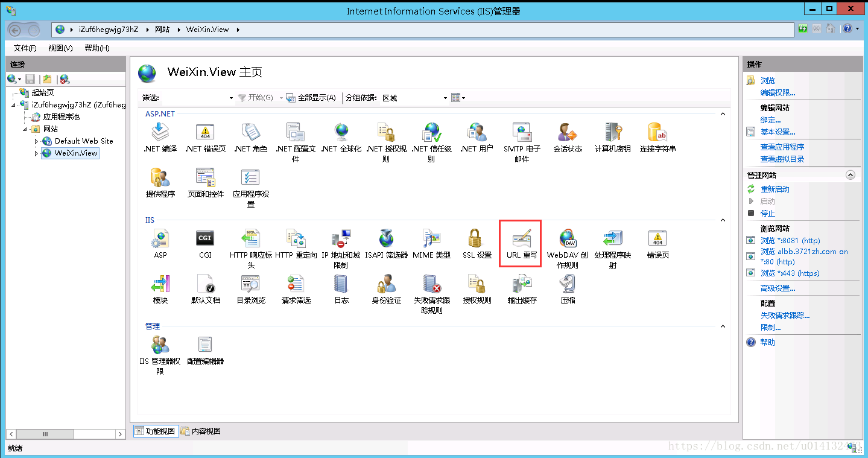This screenshot has height=458, width=868.
Task: Click the 重新启动 link in actions
Action: click(x=775, y=189)
